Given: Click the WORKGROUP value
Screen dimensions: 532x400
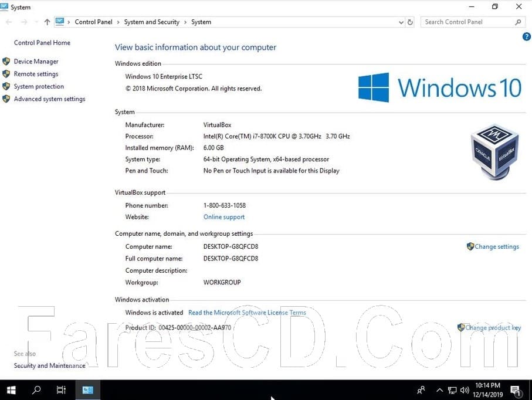Looking at the screenshot, I should pos(222,282).
